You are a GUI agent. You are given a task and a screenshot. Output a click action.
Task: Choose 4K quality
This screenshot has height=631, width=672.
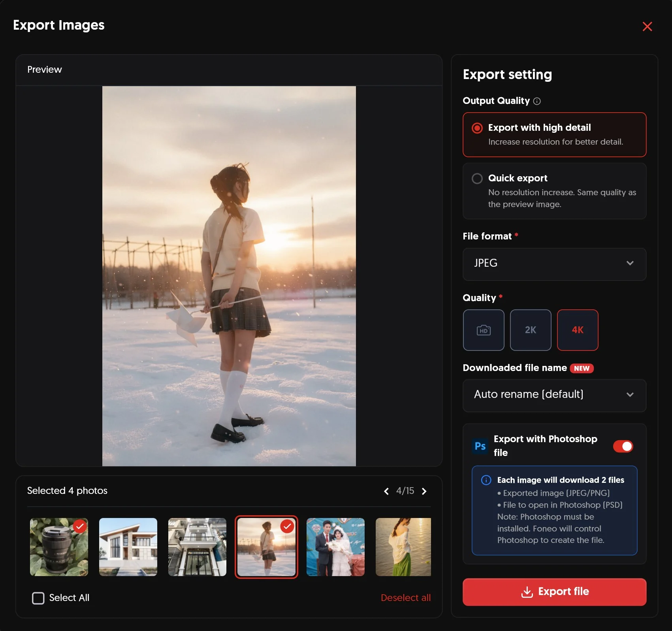pyautogui.click(x=578, y=330)
